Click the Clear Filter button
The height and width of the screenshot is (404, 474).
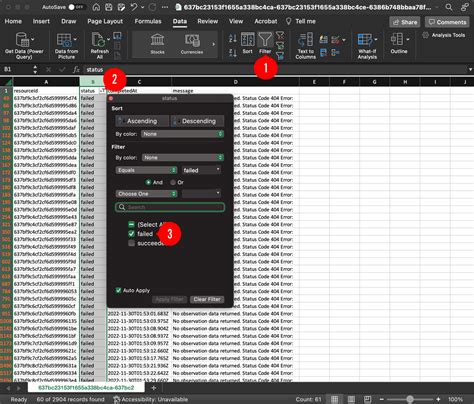[207, 299]
